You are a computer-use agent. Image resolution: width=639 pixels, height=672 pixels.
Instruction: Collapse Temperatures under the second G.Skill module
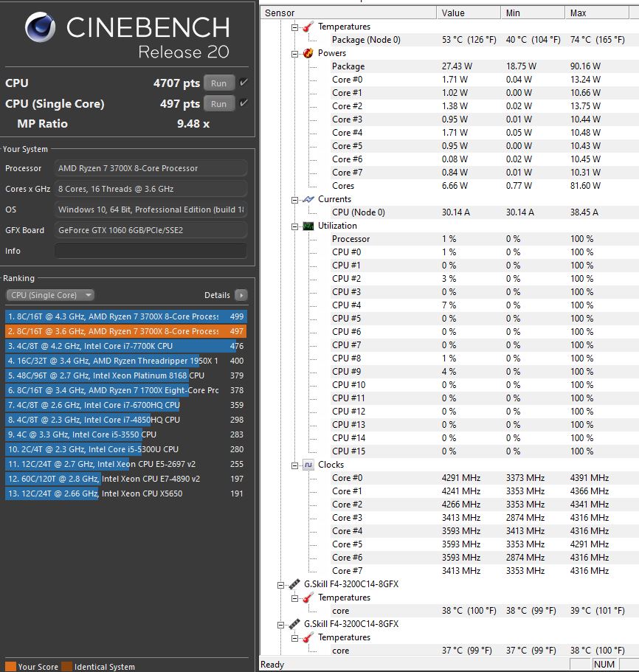pos(294,639)
